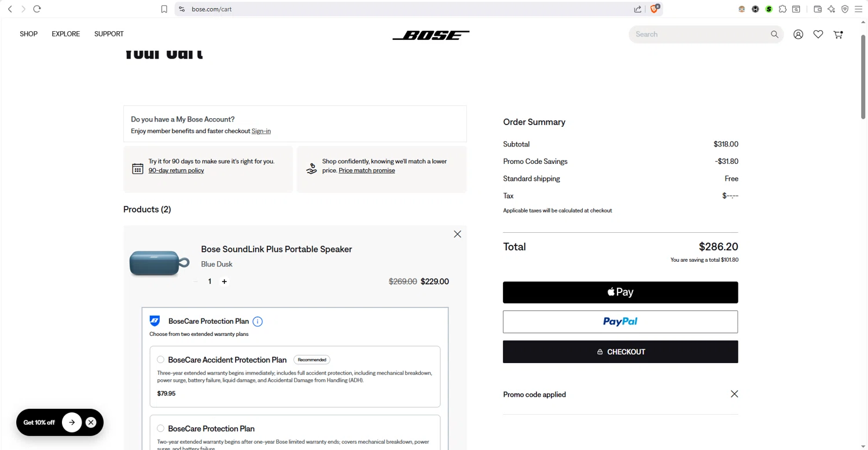Open site information icon in address bar

[x=182, y=9]
